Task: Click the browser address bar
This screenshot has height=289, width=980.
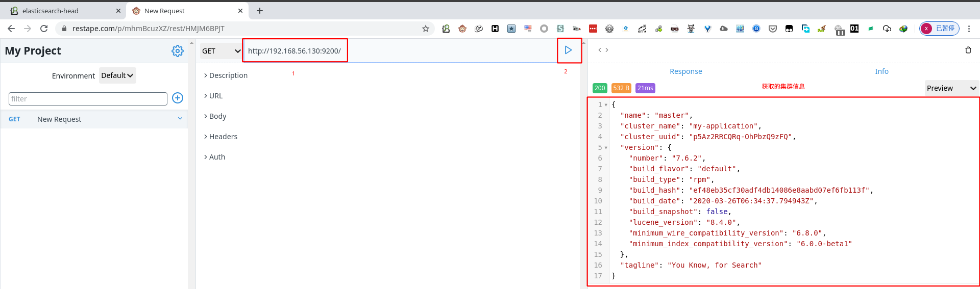Action: [x=245, y=29]
